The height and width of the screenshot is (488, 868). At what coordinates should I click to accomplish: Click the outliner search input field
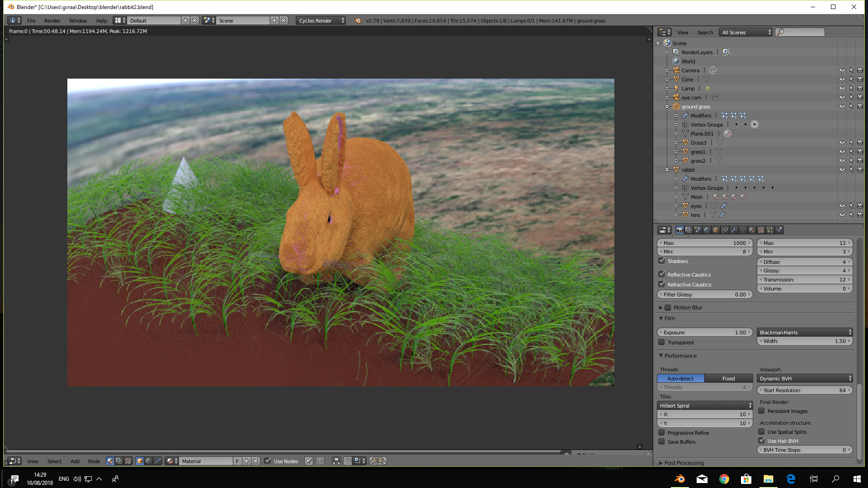(x=800, y=32)
